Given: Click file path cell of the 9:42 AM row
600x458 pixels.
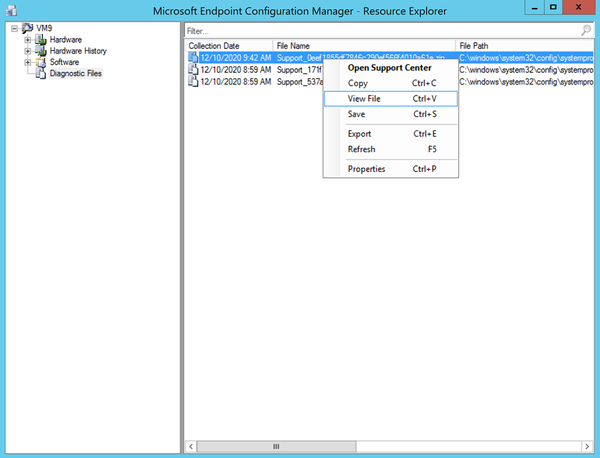Looking at the screenshot, I should (x=526, y=58).
